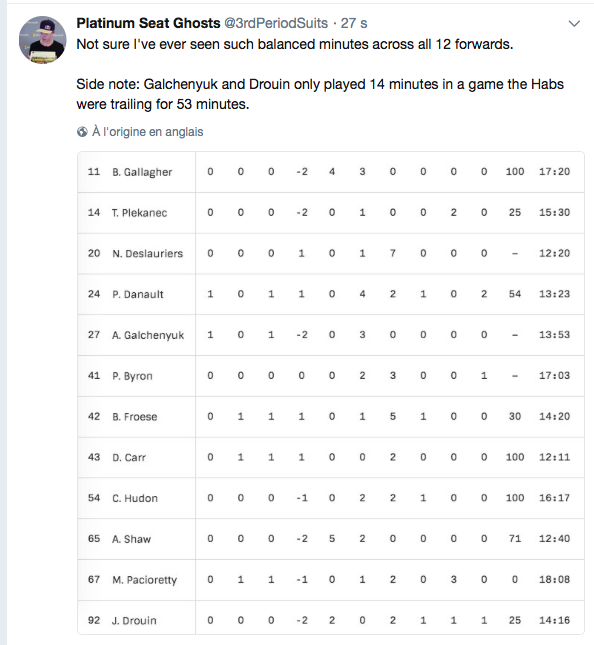
Task: Open the @3rdPeriodSuits handle link
Action: [276, 23]
